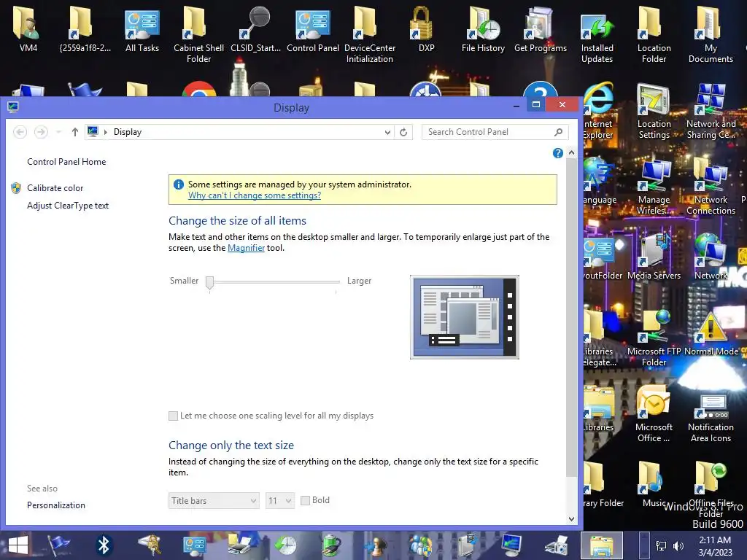Click the taskbar clock showing 2:11 AM
747x560 pixels.
[x=715, y=546]
